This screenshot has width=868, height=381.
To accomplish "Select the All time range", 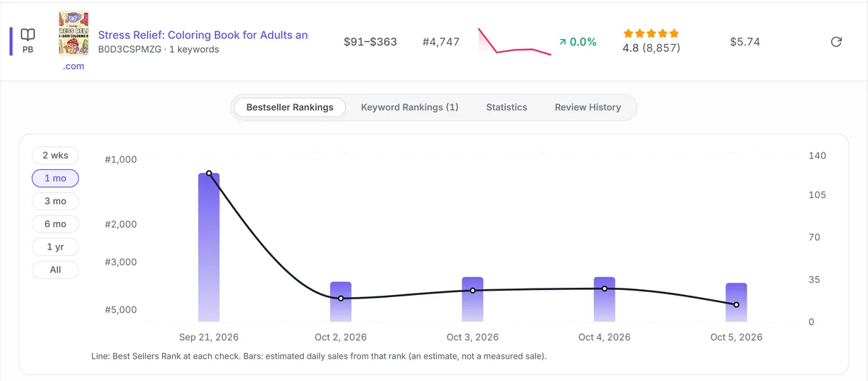I will click(55, 270).
